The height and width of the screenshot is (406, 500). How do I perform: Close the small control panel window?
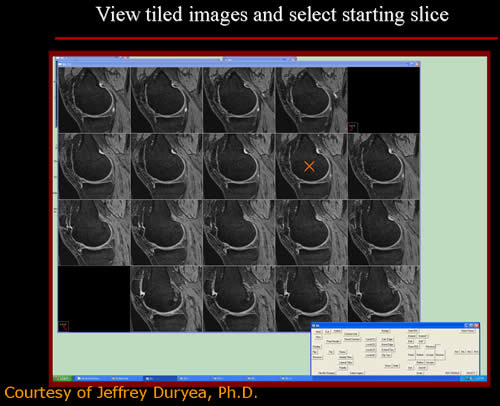(476, 325)
